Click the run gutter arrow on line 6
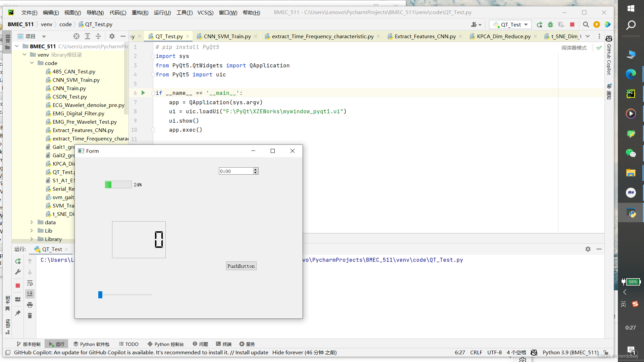The height and width of the screenshot is (362, 644). 143,93
